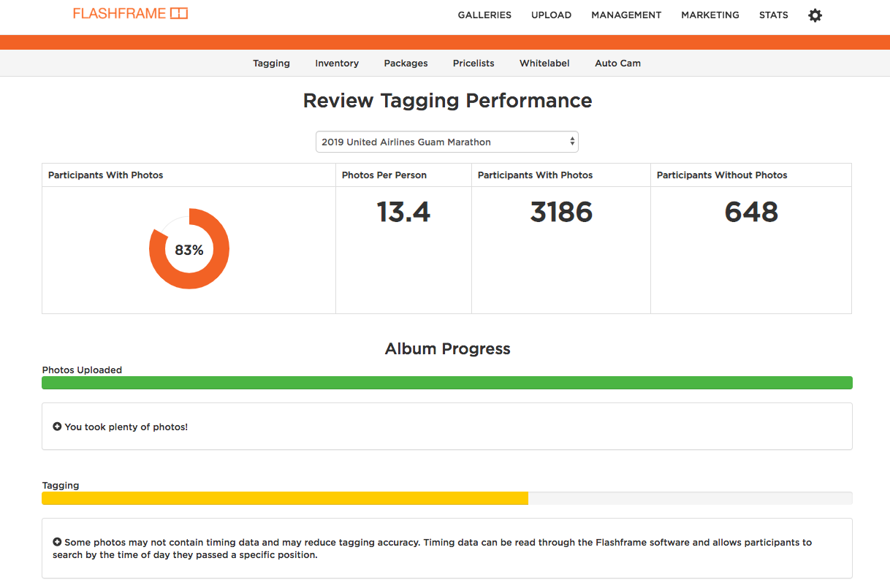Click the 648 Participants Without Photos figure
890x588 pixels.
750,213
